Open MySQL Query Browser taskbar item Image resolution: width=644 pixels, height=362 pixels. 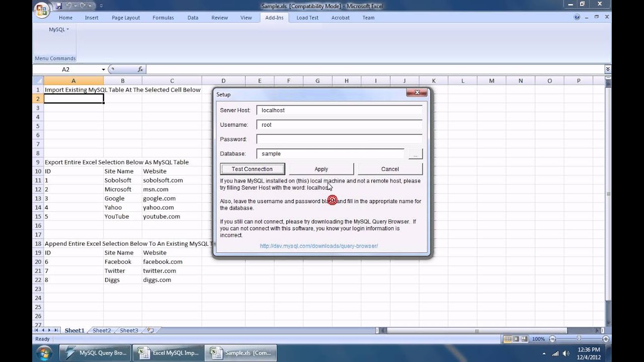click(x=96, y=353)
